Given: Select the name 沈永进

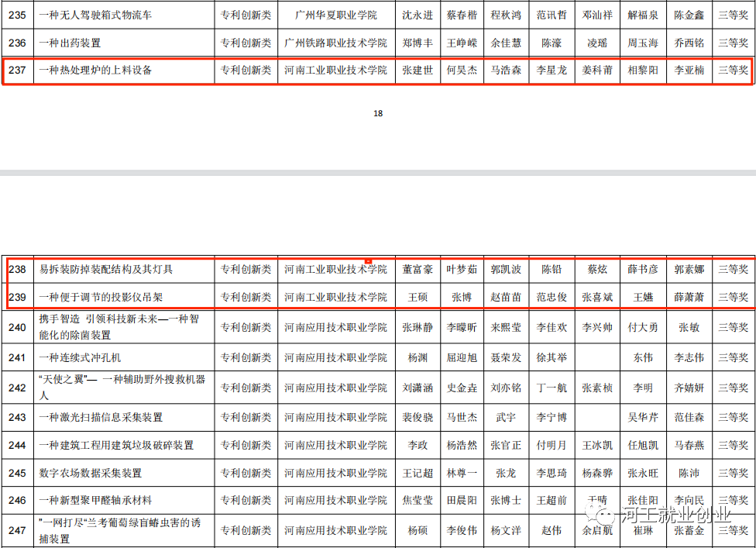Looking at the screenshot, I should (x=418, y=16).
